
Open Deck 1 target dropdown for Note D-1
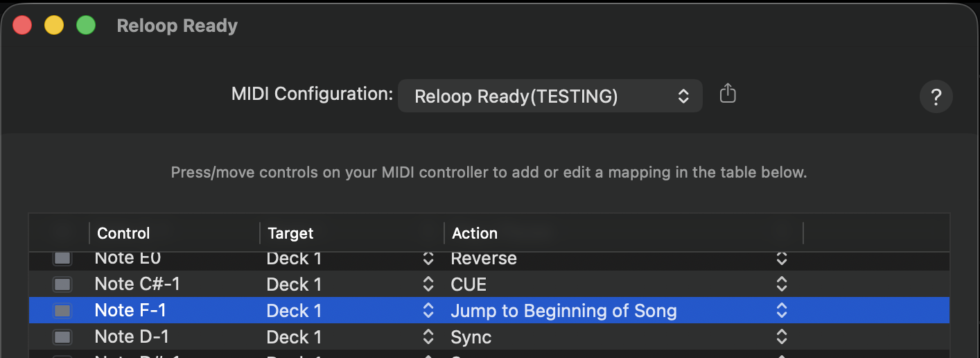pyautogui.click(x=428, y=337)
